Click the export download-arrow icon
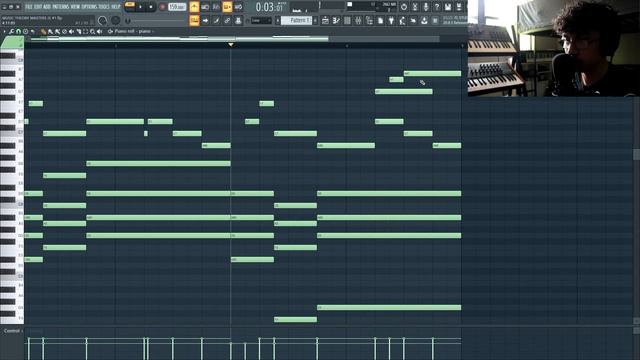This screenshot has width=640, height=360. pyautogui.click(x=424, y=20)
